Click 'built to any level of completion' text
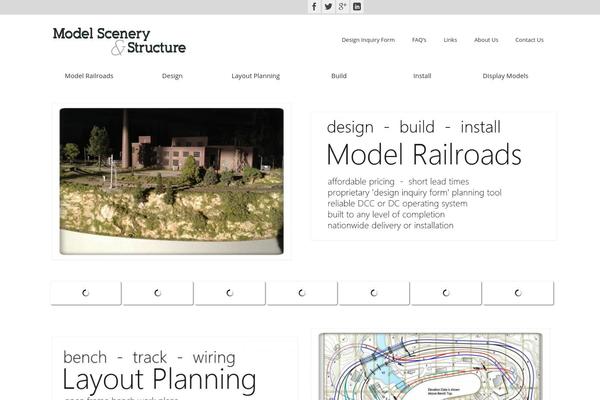This screenshot has height=400, width=600. tap(386, 214)
